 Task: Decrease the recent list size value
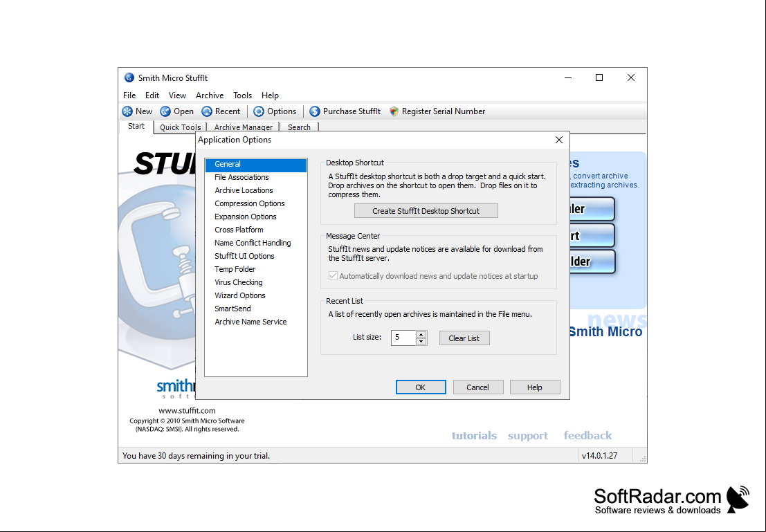[x=421, y=342]
